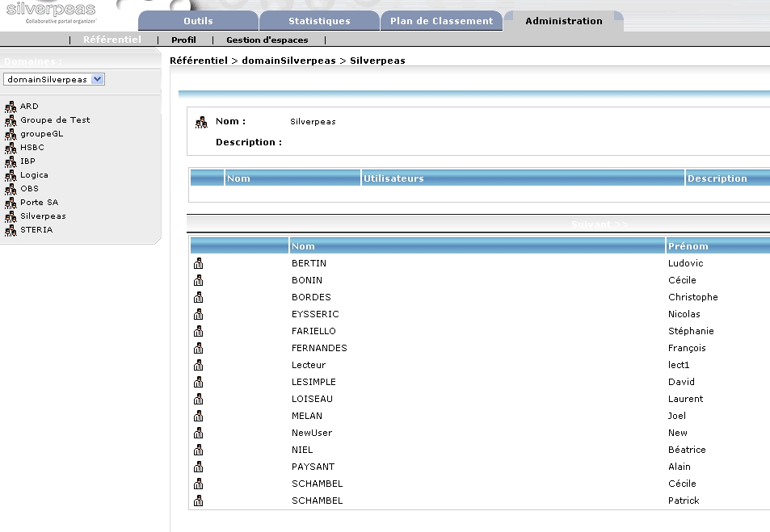Select the STERIA group
Screen dimensions: 770x532
click(x=36, y=230)
